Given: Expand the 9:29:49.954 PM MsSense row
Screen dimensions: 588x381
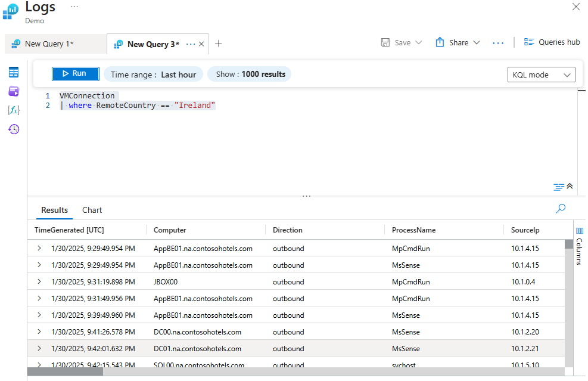Looking at the screenshot, I should 39,265.
